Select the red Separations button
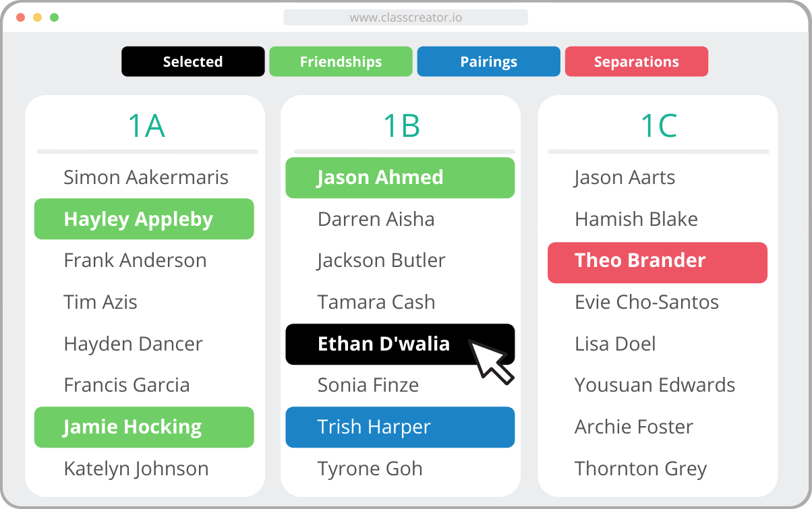This screenshot has height=509, width=812. pos(637,61)
